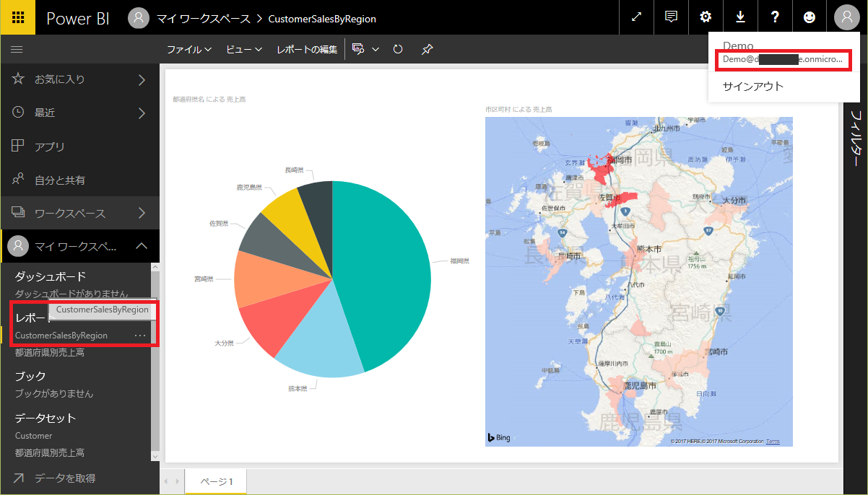Open 都道府県別売上高 report under レポート

50,353
